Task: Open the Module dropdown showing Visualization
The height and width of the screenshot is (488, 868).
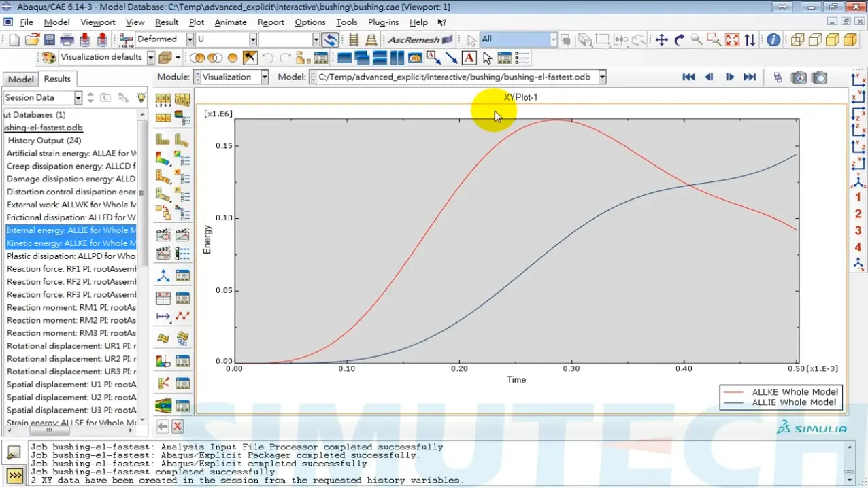Action: (265, 77)
